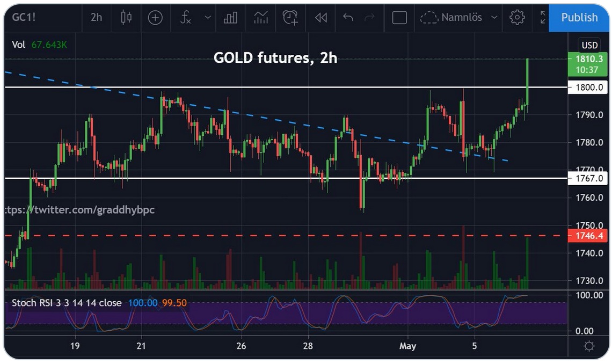Open the candlestick chart style selector
The image size is (612, 364).
tap(126, 18)
